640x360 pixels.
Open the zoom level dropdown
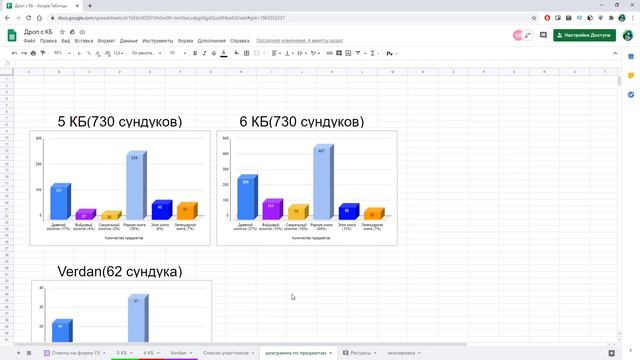(x=62, y=53)
